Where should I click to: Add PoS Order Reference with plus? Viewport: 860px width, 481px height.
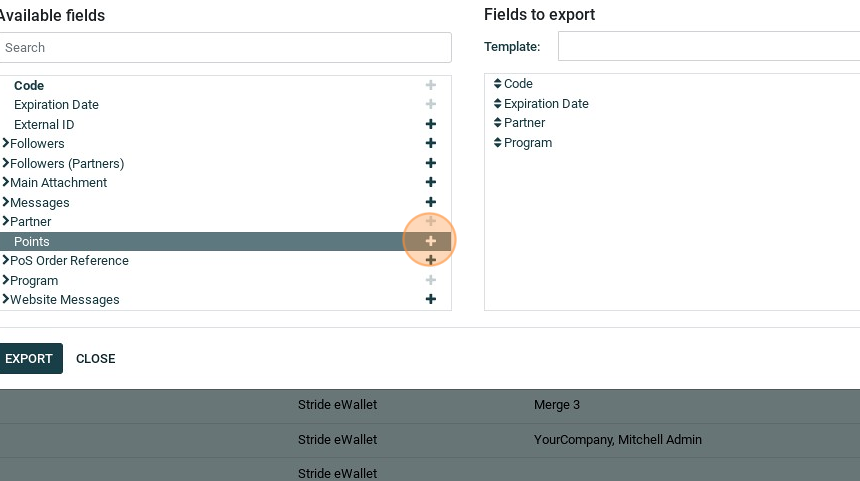coord(431,261)
